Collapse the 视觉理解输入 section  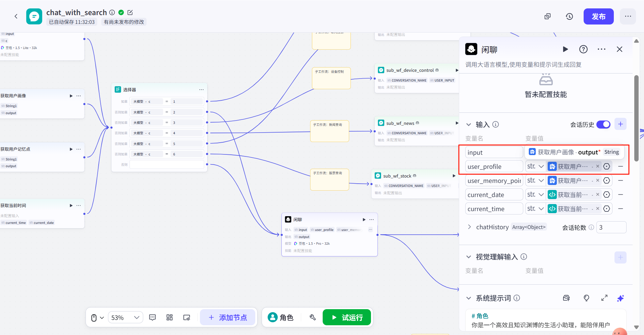pyautogui.click(x=469, y=257)
